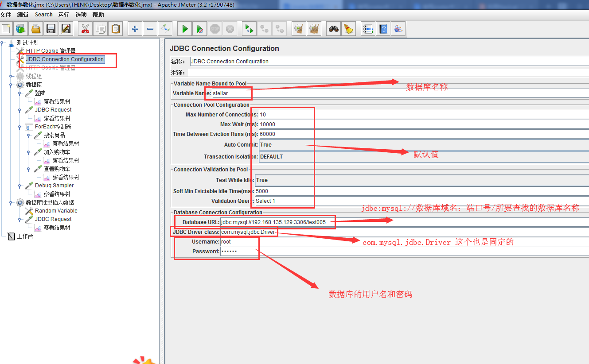Click the Variable Name field containing stellar
This screenshot has height=364, width=589.
point(400,93)
